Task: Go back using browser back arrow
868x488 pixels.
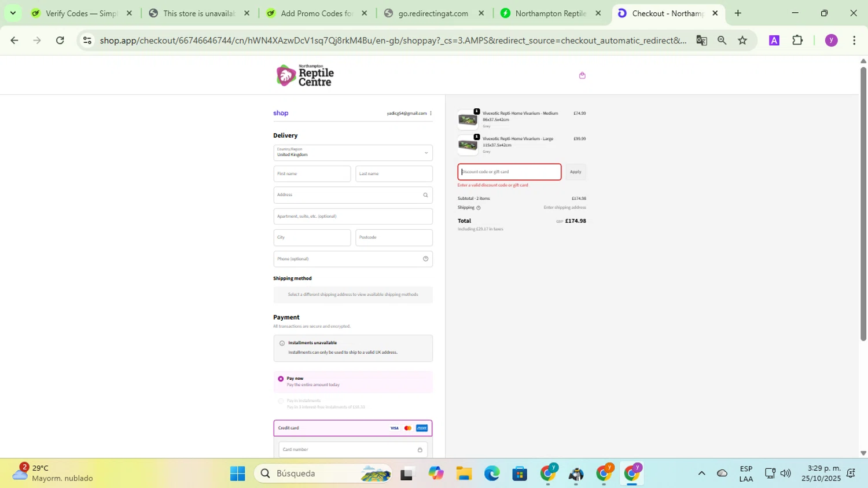Action: click(x=14, y=41)
